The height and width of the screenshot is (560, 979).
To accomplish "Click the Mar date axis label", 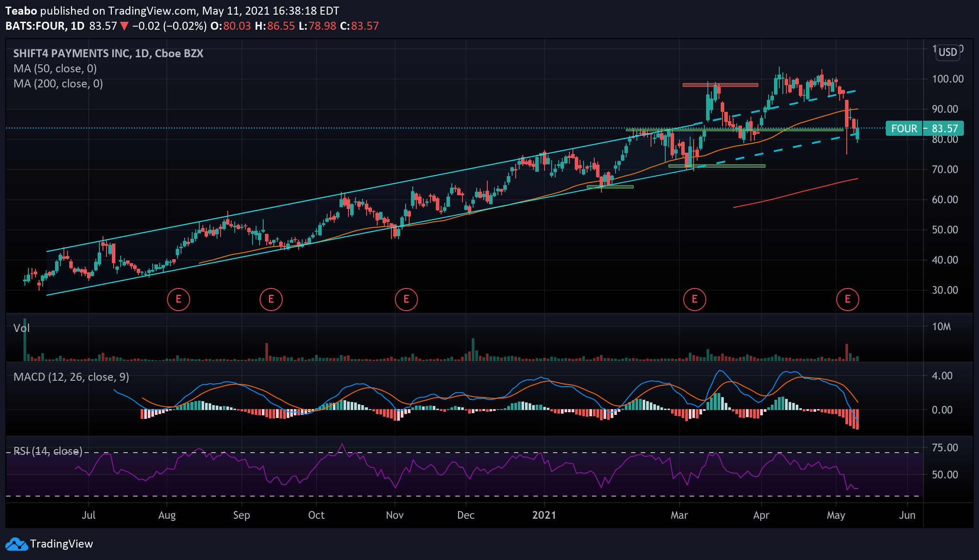I will pos(679,515).
